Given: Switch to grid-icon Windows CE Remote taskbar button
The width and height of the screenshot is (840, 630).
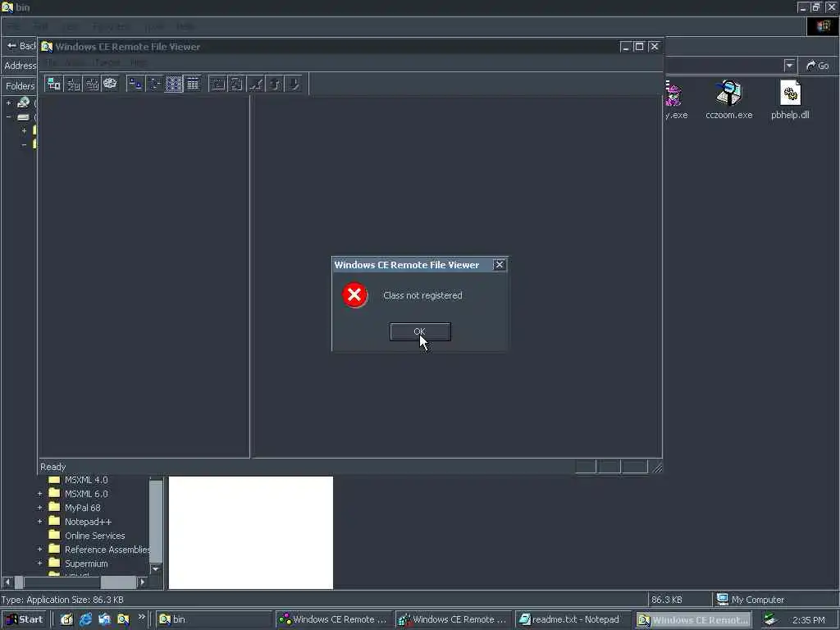Looking at the screenshot, I should (x=454, y=620).
